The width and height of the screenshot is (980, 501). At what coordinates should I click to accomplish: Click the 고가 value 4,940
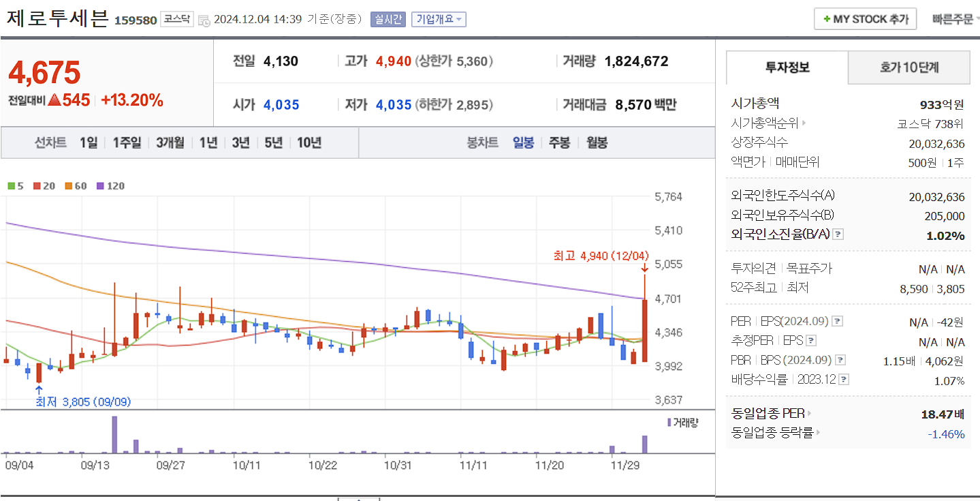[x=394, y=61]
